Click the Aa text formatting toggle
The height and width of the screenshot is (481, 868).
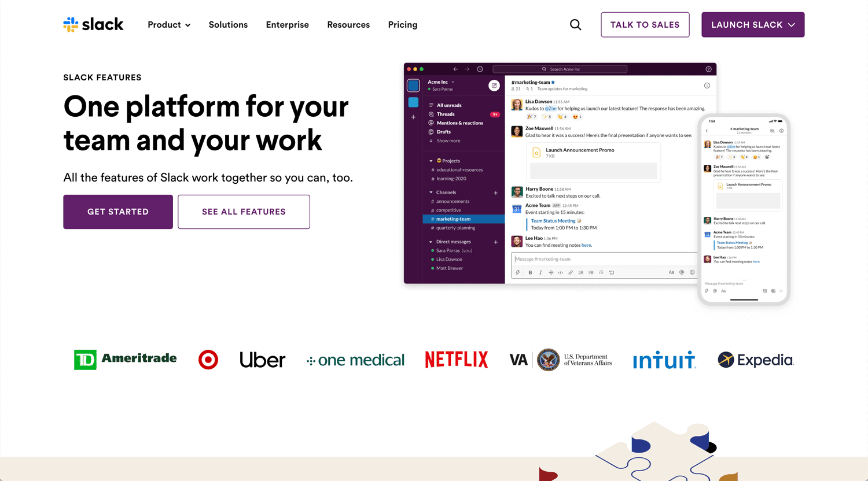(671, 272)
